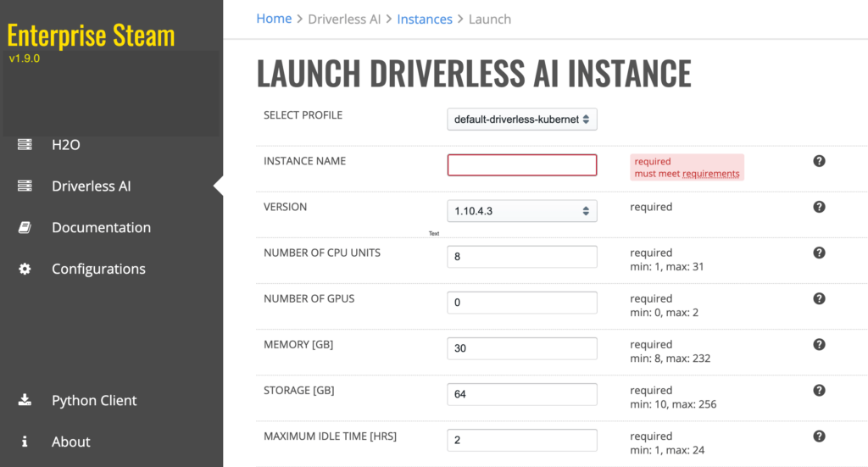Click the NUMBER OF CPU UNITS label
The height and width of the screenshot is (467, 868).
pos(322,253)
